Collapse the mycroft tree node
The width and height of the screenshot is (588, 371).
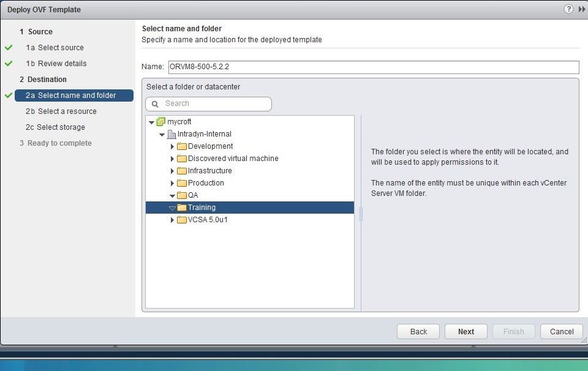click(151, 122)
